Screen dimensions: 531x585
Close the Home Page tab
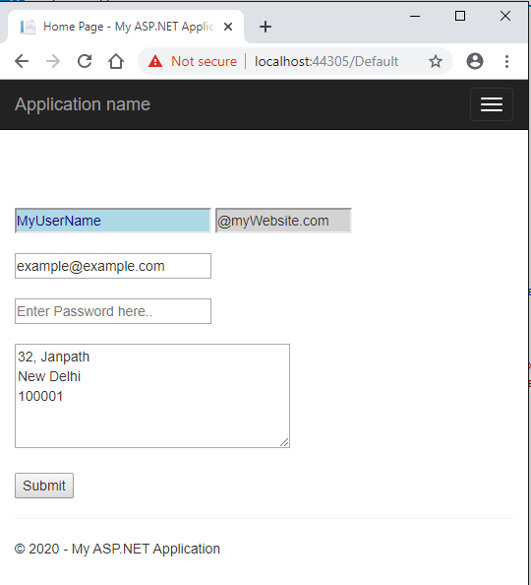point(228,27)
